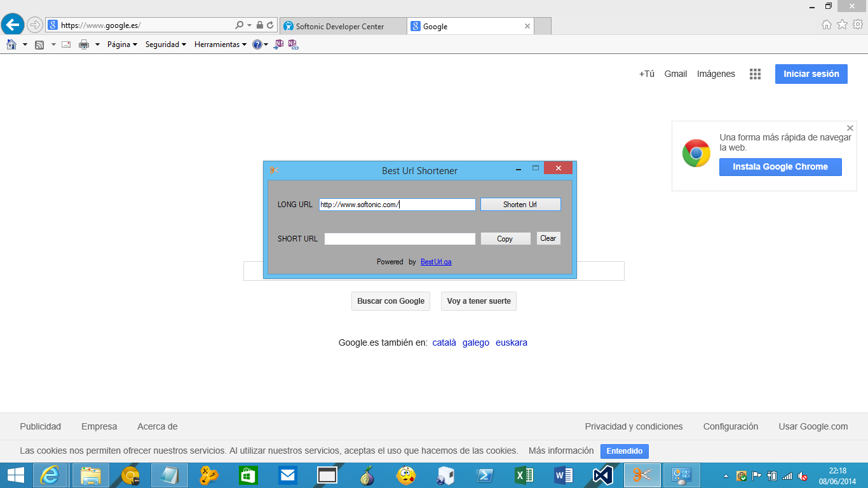Open the IE favorites star icon

click(x=842, y=25)
